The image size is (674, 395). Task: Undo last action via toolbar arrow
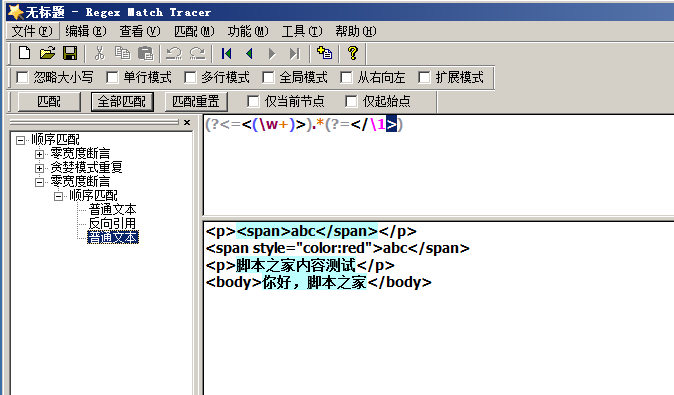coord(174,53)
